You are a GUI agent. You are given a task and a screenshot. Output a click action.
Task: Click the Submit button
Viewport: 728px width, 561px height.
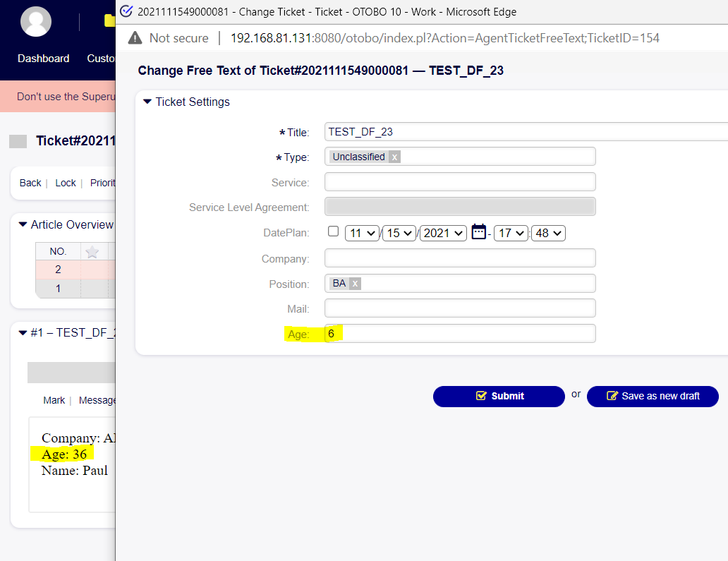coord(499,396)
